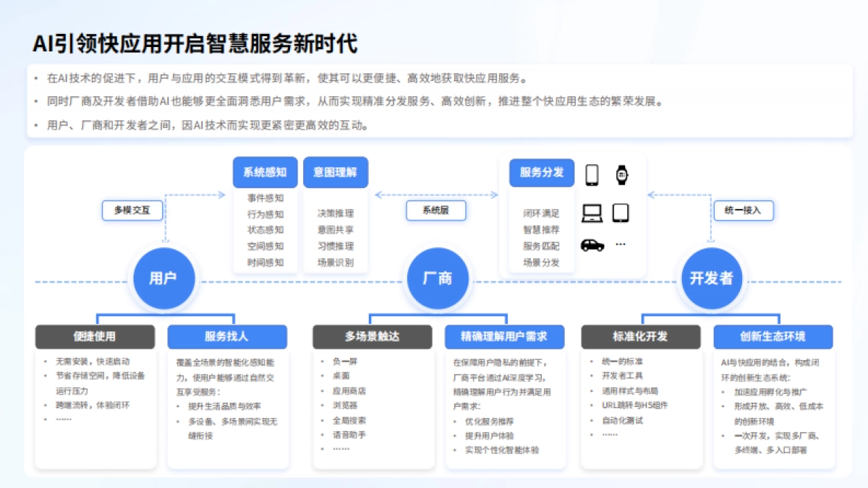Open the 标准化开发 section header
This screenshot has height=488, width=868.
coord(642,337)
